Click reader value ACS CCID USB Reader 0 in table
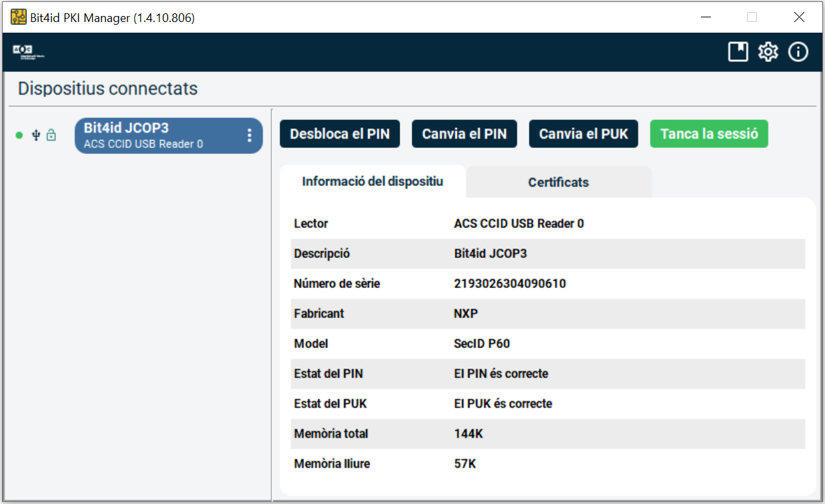The image size is (825, 504). 519,224
